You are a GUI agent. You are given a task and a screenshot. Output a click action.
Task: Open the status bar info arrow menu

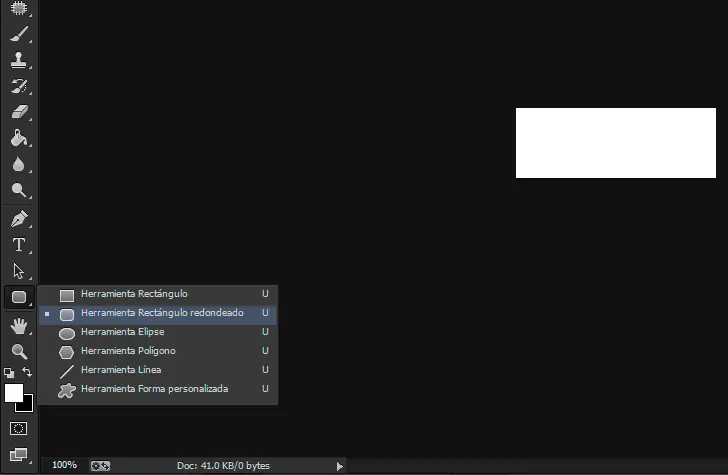[x=339, y=466]
